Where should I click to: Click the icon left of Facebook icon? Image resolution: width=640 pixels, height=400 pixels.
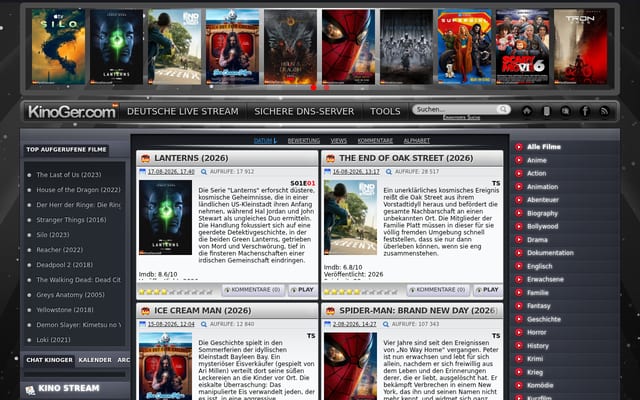566,111
